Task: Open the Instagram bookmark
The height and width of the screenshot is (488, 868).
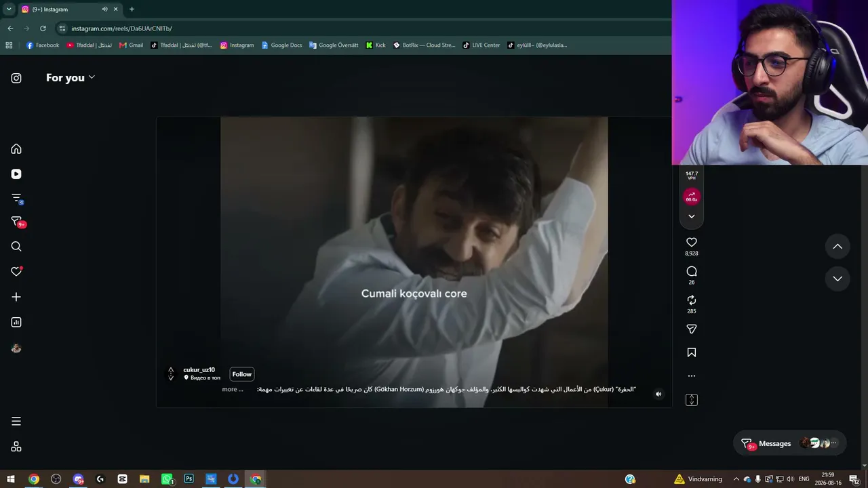Action: [x=237, y=45]
